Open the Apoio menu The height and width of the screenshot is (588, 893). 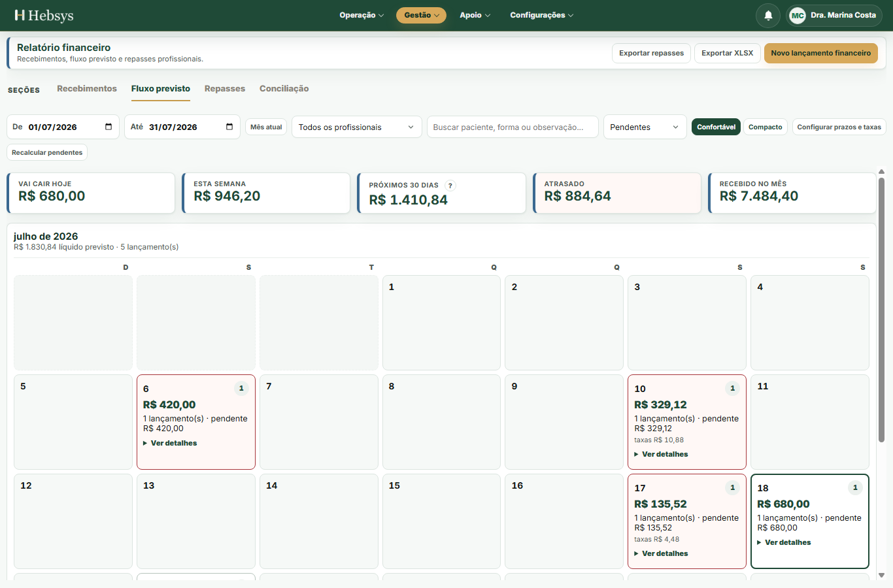[x=475, y=15]
